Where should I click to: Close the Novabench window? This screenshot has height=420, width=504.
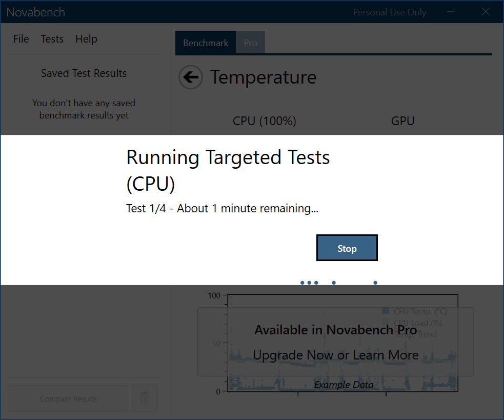(x=486, y=12)
